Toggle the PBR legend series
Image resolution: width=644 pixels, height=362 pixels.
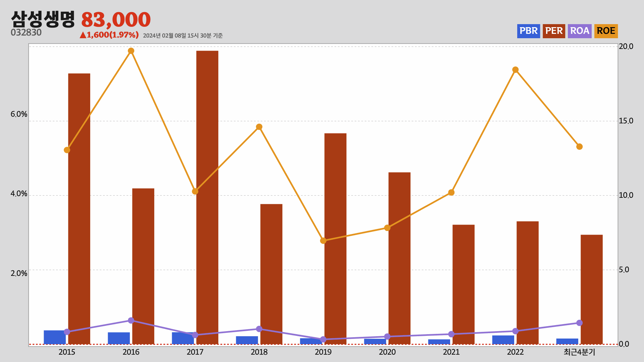(x=528, y=31)
